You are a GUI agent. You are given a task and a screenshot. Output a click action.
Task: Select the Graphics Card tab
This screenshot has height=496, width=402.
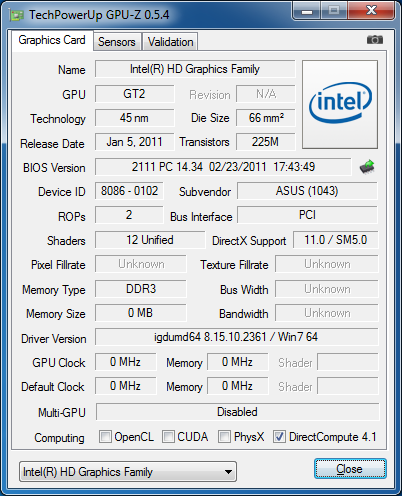click(52, 40)
